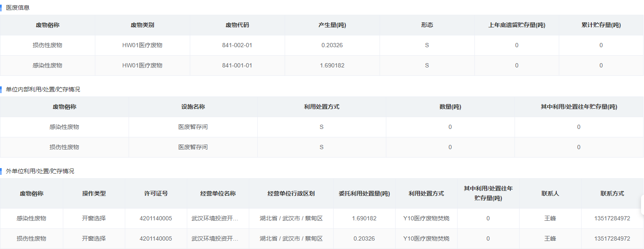Select the 废物类别 column header

(143, 25)
